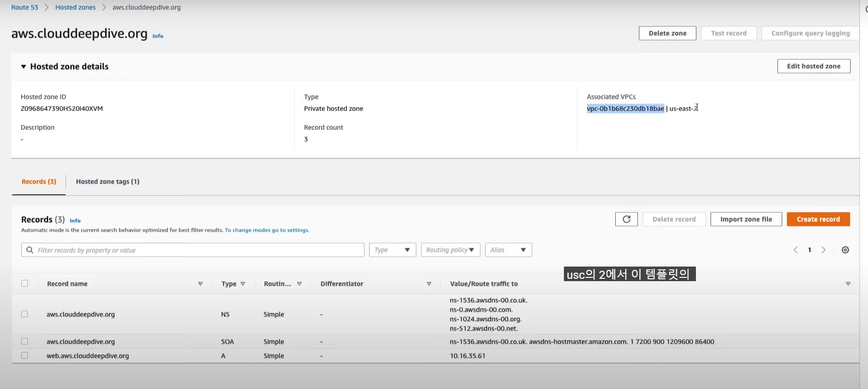868x389 pixels.
Task: Go to previous page of records
Action: coord(795,250)
